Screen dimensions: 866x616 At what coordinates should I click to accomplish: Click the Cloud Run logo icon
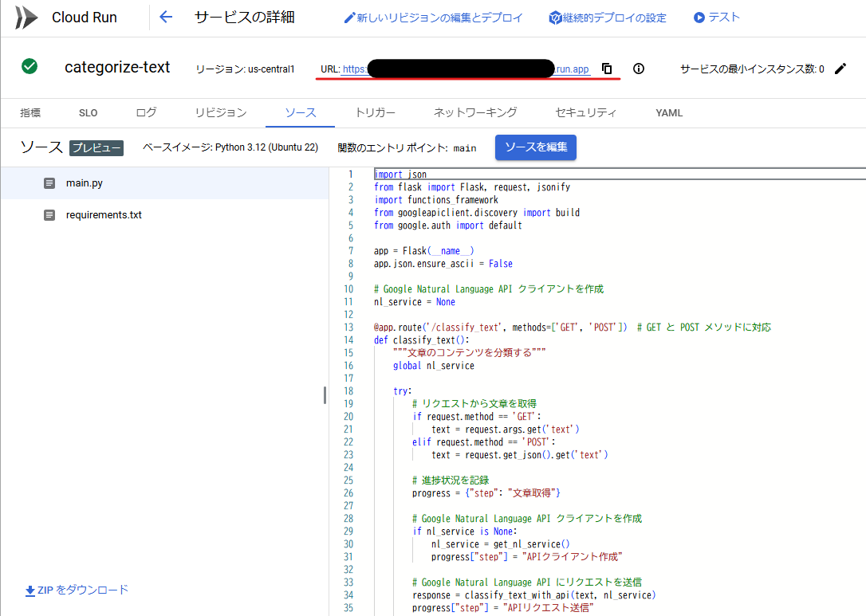[x=25, y=17]
